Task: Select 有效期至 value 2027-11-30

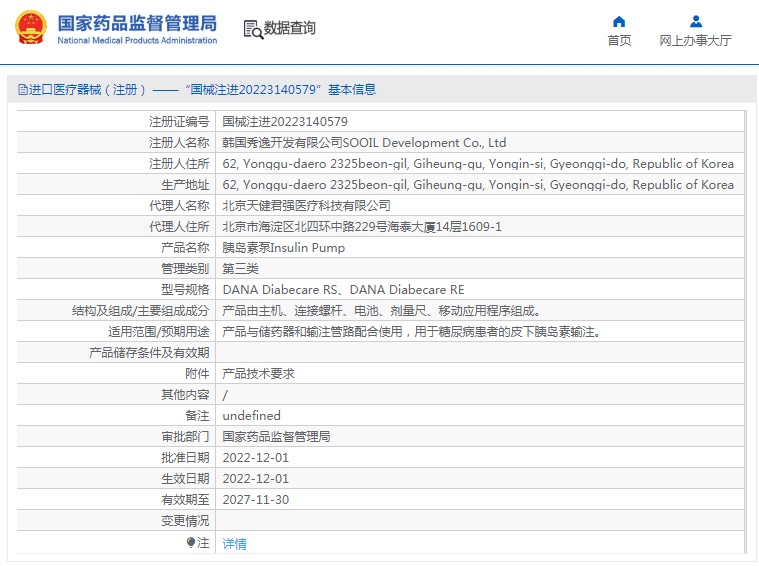Action: [x=256, y=500]
